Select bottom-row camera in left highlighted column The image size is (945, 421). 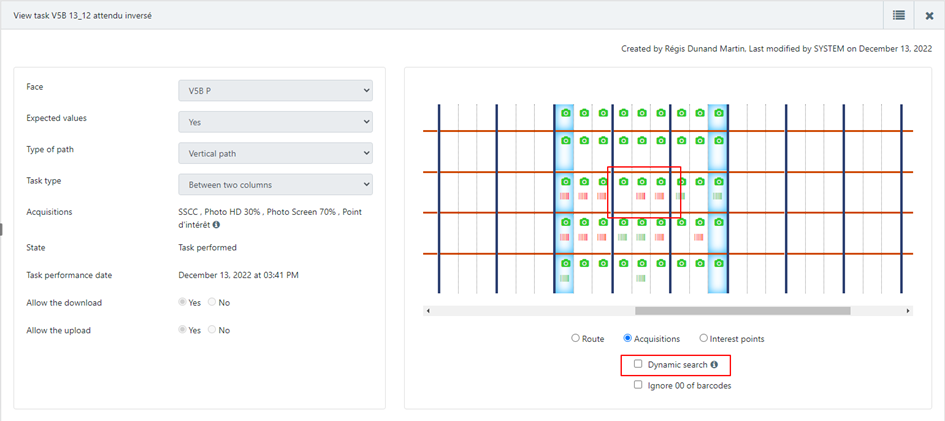(x=565, y=263)
